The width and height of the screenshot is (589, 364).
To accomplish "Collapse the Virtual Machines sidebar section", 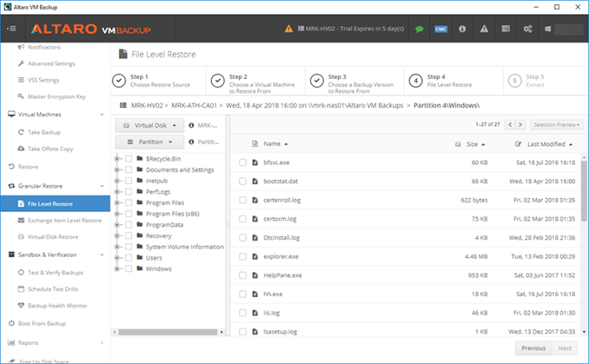I will (x=102, y=115).
